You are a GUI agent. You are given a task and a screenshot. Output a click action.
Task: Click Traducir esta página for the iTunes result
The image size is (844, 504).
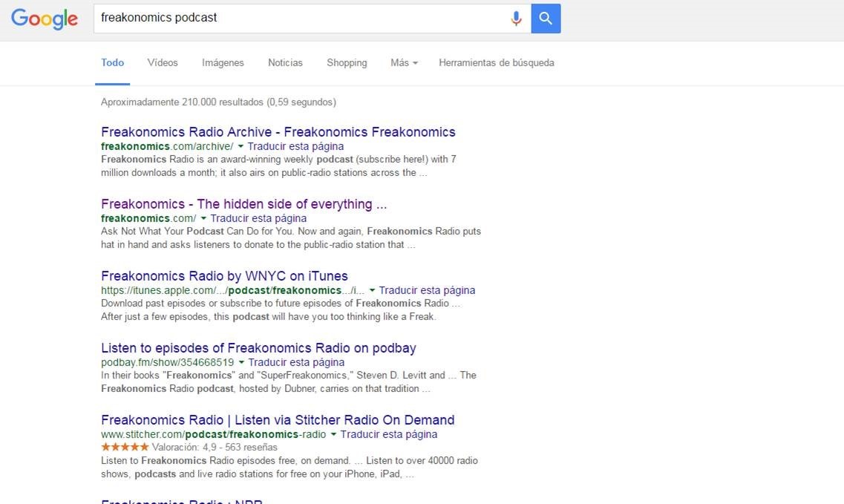click(427, 290)
